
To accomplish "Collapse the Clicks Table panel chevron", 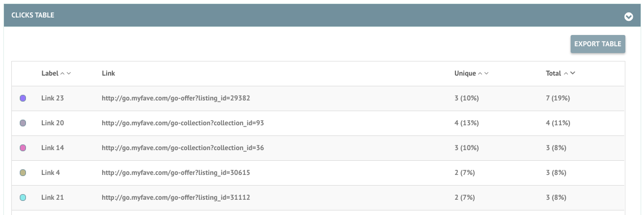I will 628,17.
